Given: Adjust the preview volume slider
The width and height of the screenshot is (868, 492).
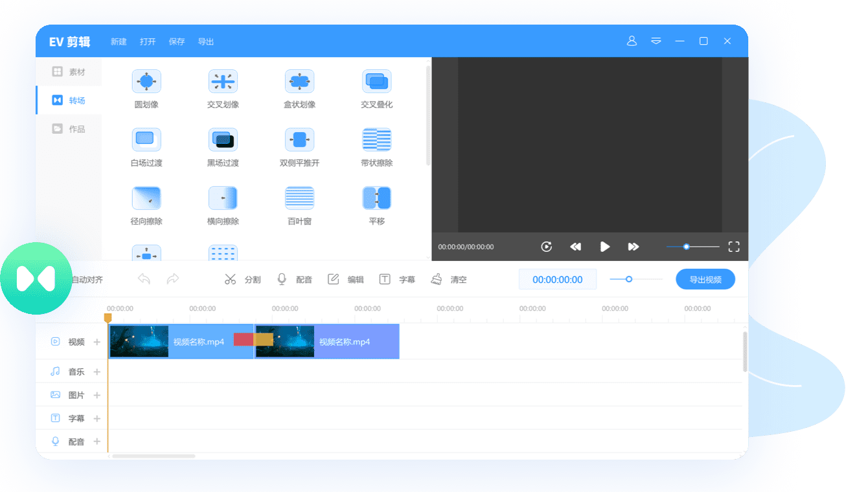Looking at the screenshot, I should point(687,247).
